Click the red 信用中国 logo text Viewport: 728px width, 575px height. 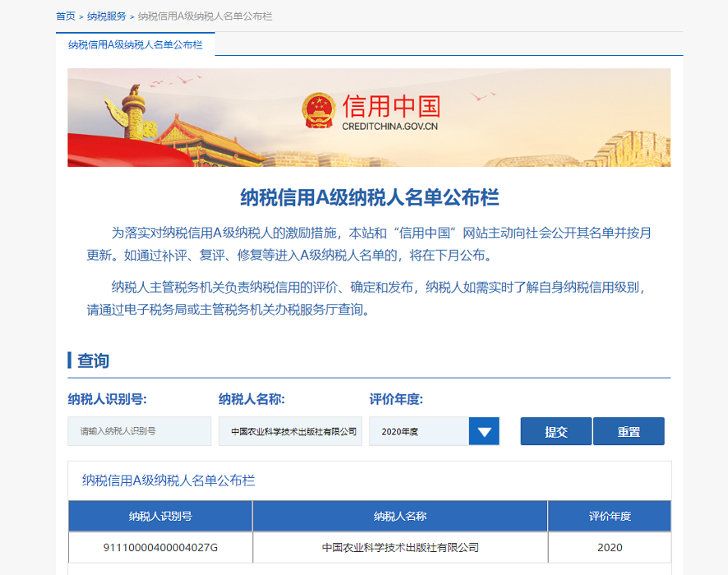click(391, 106)
